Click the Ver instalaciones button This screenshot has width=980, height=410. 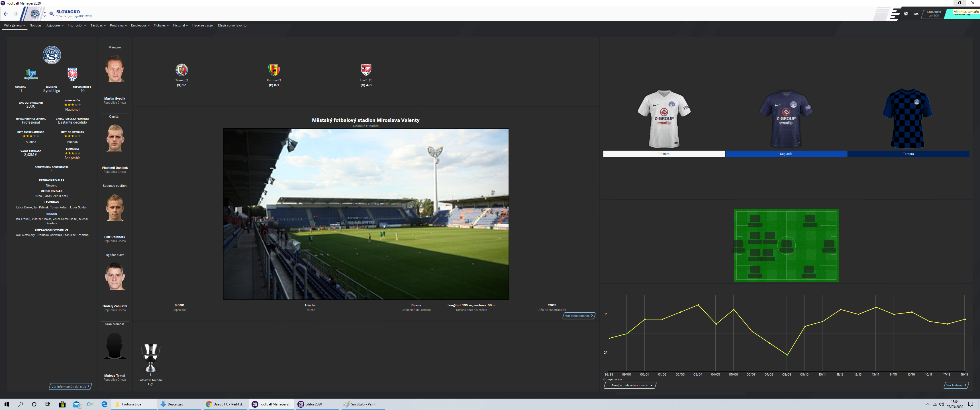[579, 316]
